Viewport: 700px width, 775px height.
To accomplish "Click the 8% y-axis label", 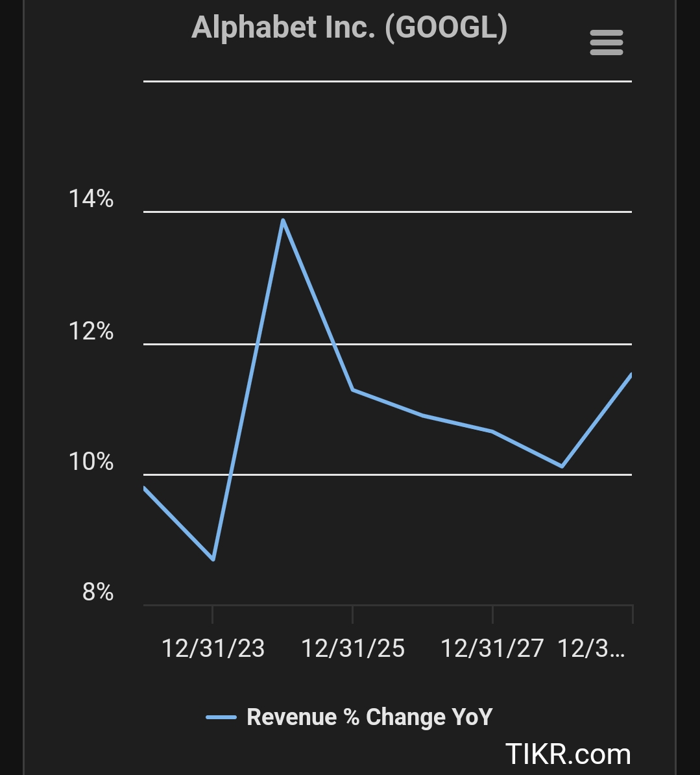I will point(98,592).
